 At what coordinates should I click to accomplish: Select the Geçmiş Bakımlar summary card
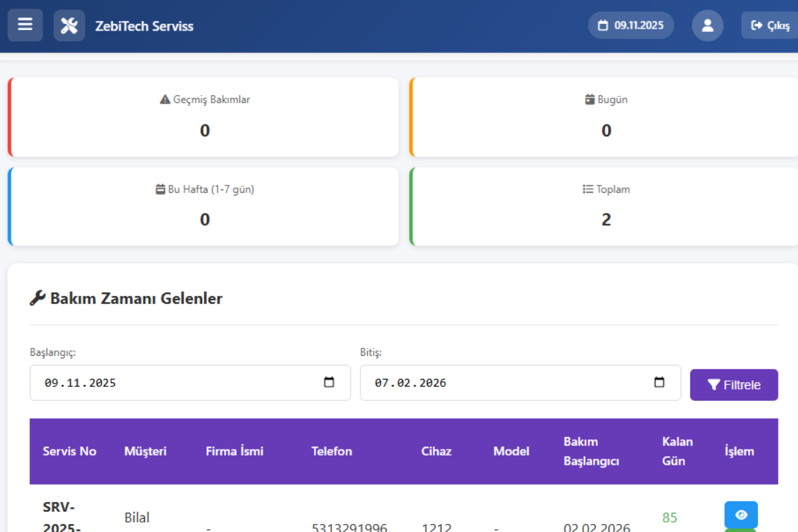point(205,117)
